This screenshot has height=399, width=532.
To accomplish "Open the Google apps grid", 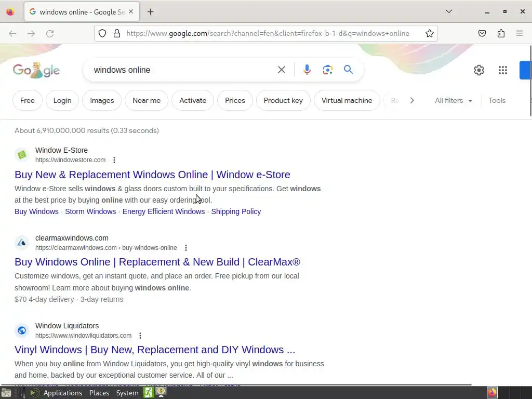I will [503, 70].
